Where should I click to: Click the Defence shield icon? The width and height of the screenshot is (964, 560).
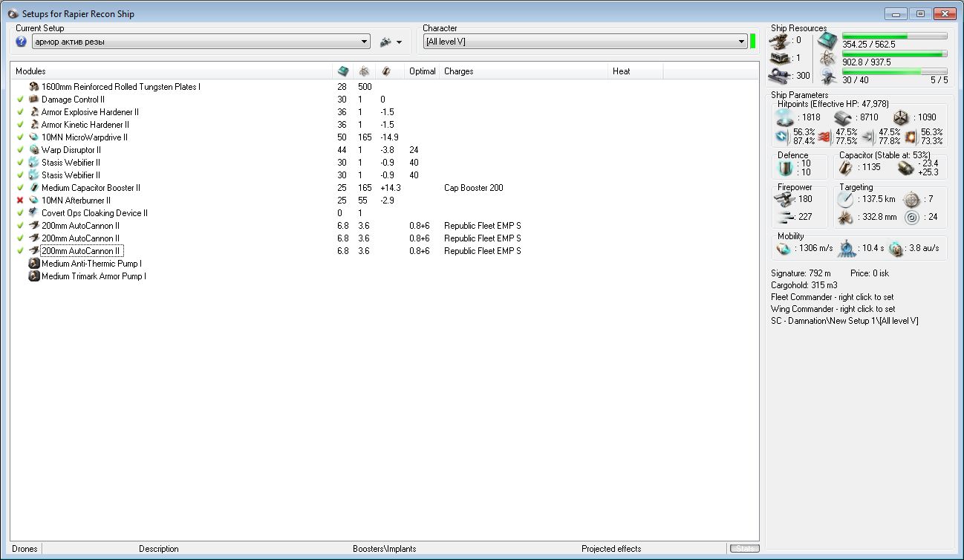click(x=784, y=168)
